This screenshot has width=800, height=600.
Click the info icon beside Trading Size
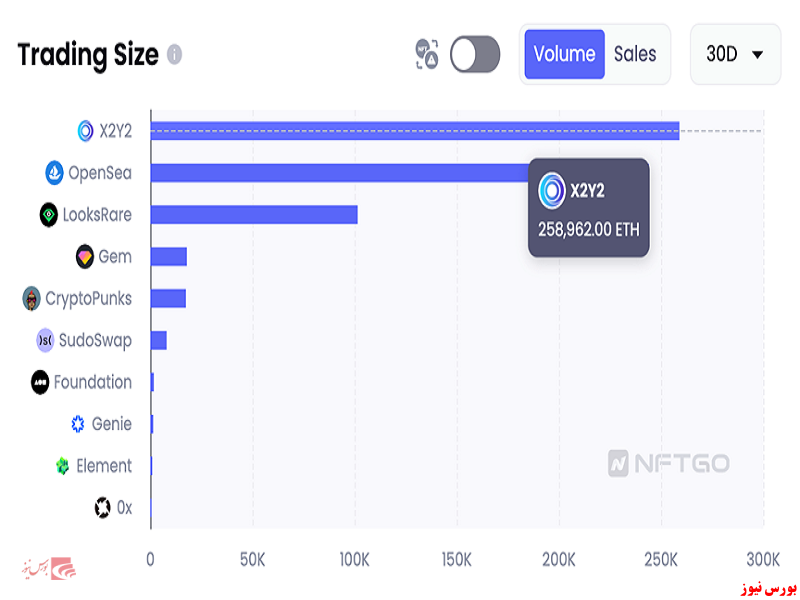click(174, 54)
